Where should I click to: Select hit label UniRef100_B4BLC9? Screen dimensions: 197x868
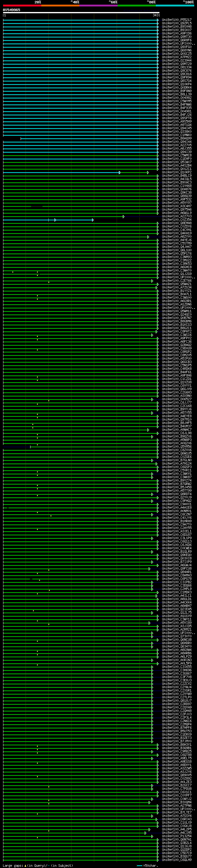pyautogui.click(x=177, y=176)
